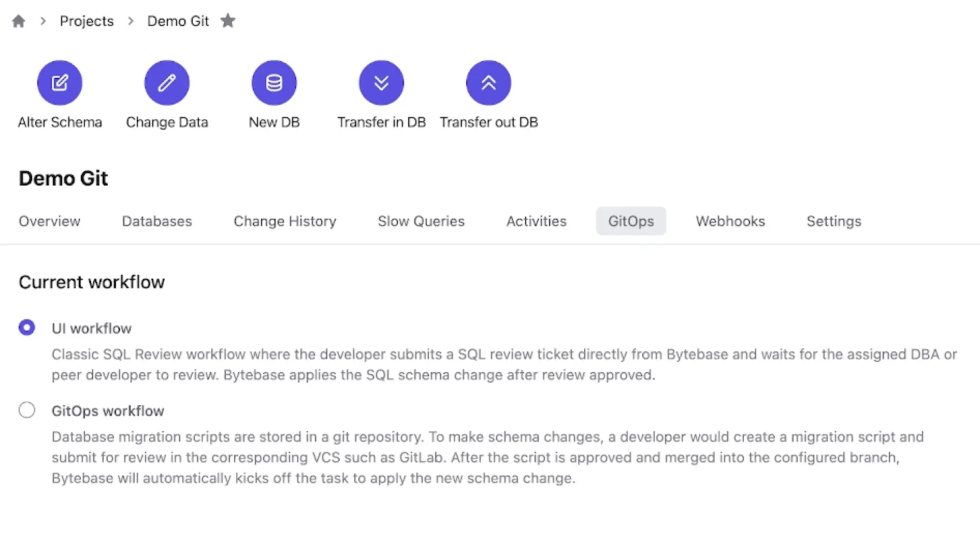Image resolution: width=980 pixels, height=538 pixels.
Task: Click the Demo Git breadcrumb link
Action: pos(178,21)
